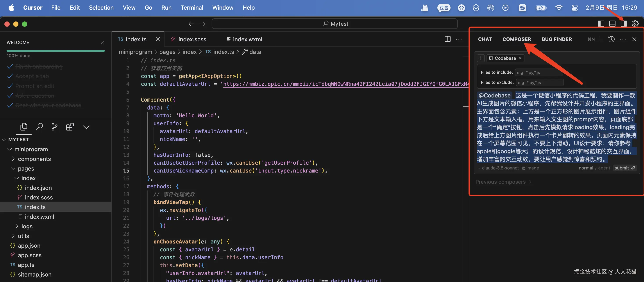Click the submit button in composer
The width and height of the screenshot is (644, 282).
(x=624, y=168)
